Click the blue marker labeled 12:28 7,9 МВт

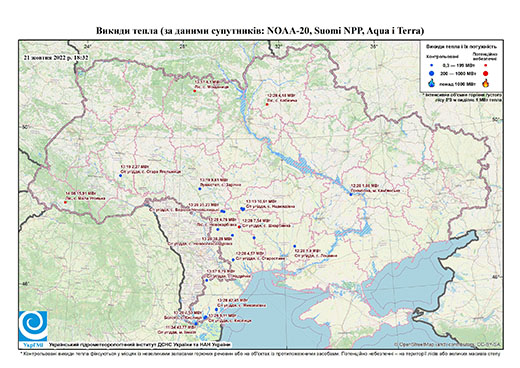pos(295,246)
